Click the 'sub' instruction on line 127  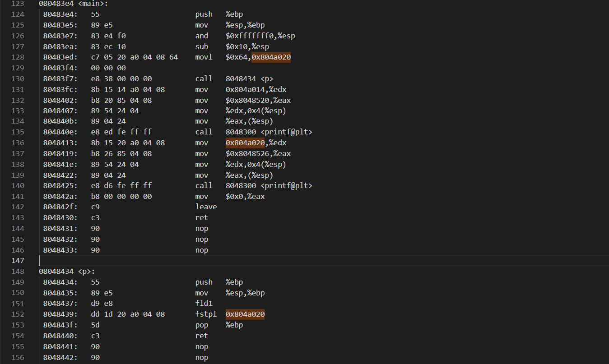pyautogui.click(x=202, y=46)
